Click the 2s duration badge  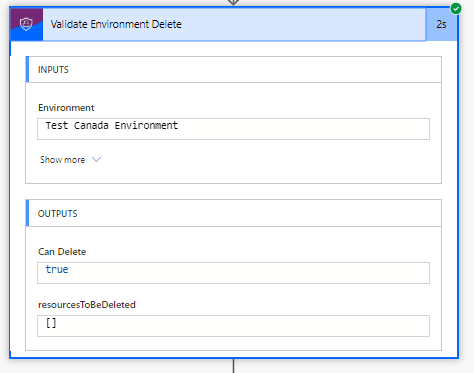441,24
